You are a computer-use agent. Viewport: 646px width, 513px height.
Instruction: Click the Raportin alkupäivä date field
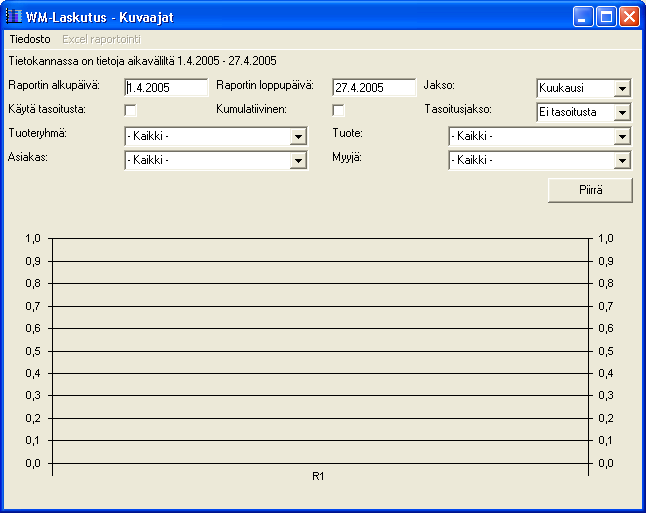point(166,87)
